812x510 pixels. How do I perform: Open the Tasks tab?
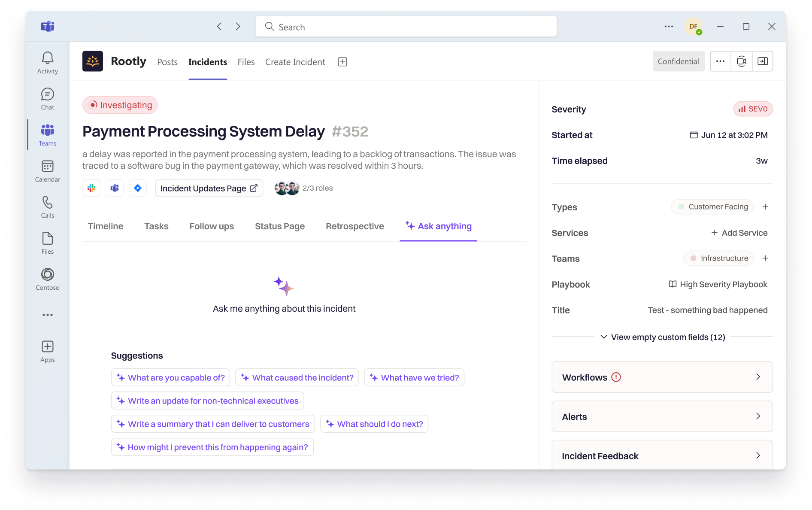156,226
